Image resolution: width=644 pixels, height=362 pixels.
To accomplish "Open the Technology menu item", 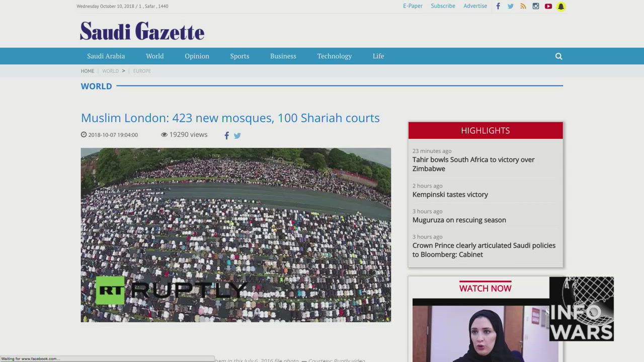I will (334, 56).
